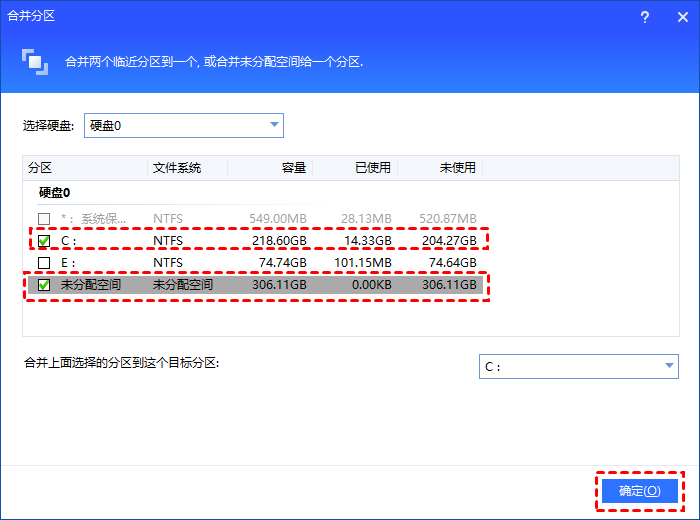Open the 选择硬盘 dropdown showing 硬盘0
The width and height of the screenshot is (700, 520).
(x=184, y=125)
